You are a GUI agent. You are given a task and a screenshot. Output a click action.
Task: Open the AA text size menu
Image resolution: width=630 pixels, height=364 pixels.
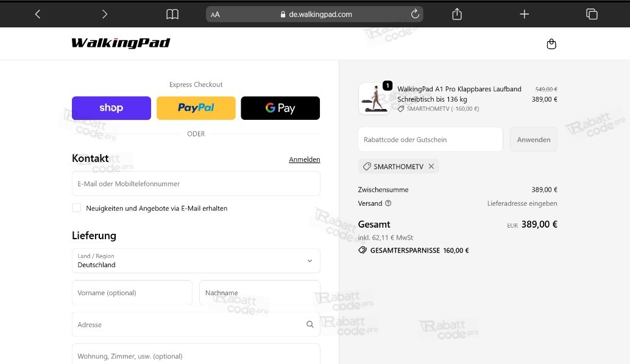click(x=214, y=13)
